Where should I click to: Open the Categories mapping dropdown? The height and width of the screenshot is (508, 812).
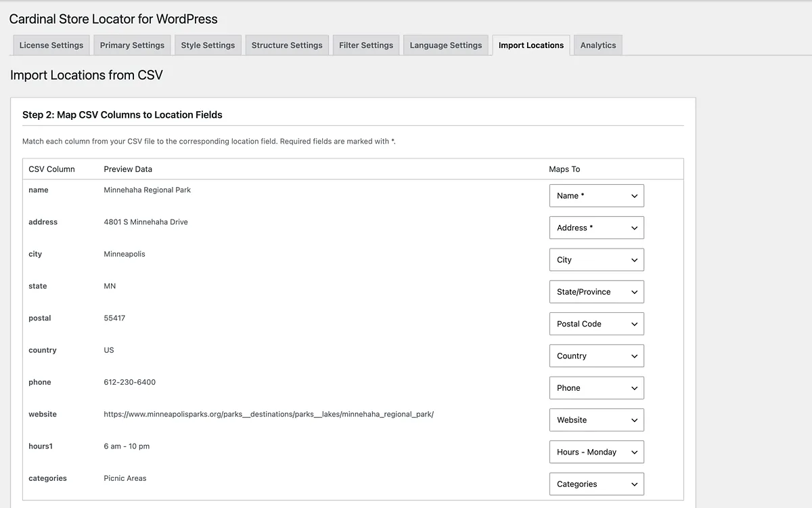coord(596,484)
